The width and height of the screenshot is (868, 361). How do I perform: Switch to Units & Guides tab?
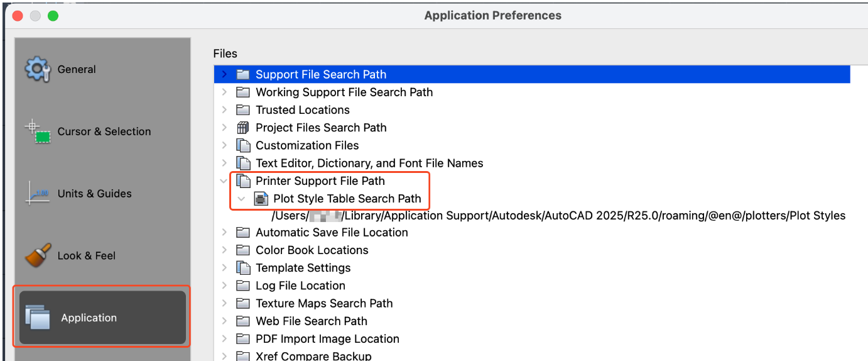point(94,193)
